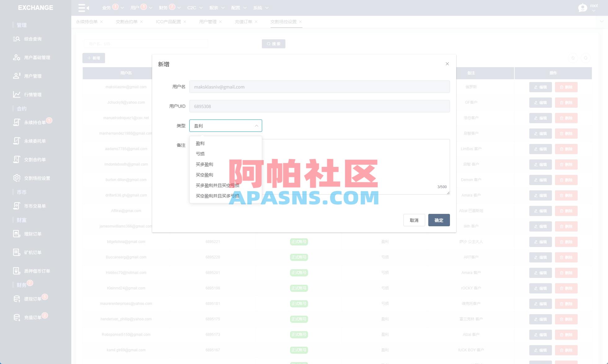This screenshot has height=364, width=608.
Task: Cancel the dialog with 取消
Action: [x=414, y=220]
